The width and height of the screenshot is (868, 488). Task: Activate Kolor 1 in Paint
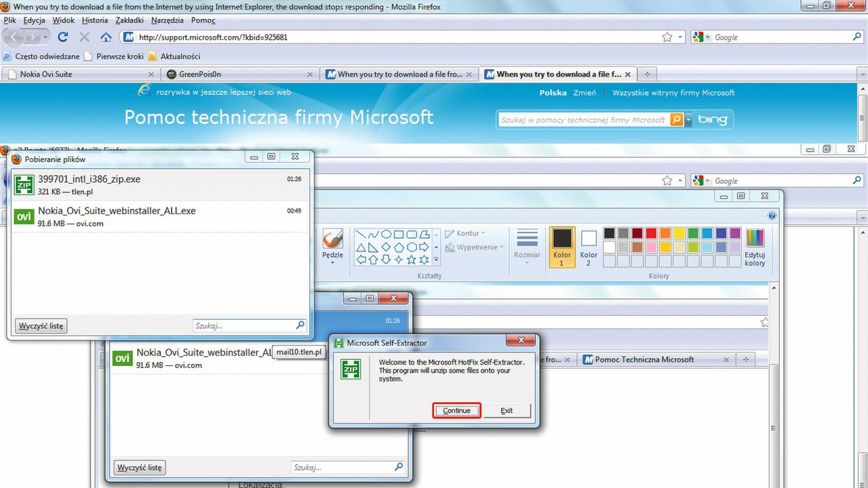(x=562, y=247)
